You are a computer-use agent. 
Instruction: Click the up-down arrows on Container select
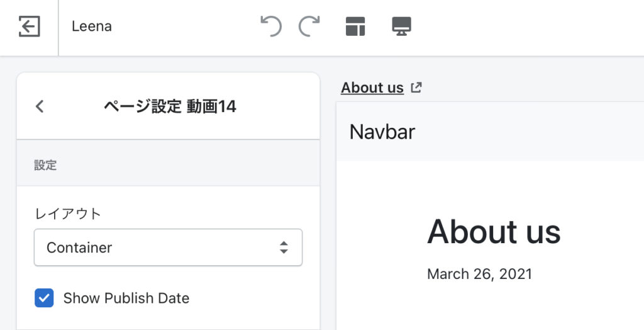click(x=284, y=247)
